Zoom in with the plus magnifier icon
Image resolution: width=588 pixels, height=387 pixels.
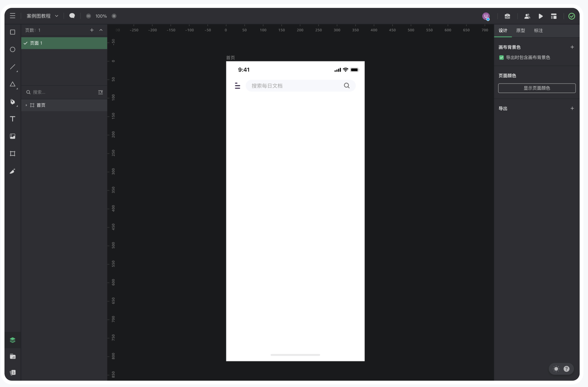[114, 16]
